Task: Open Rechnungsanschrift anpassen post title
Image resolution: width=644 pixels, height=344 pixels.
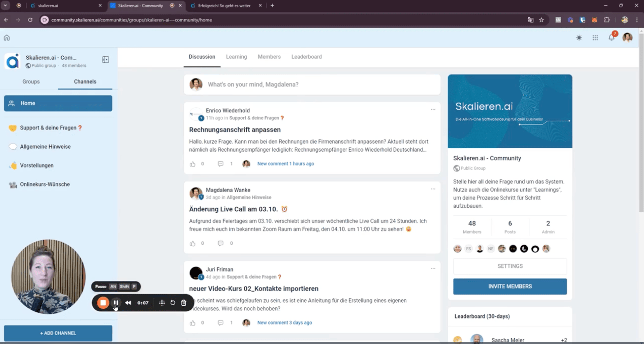Action: [x=235, y=130]
